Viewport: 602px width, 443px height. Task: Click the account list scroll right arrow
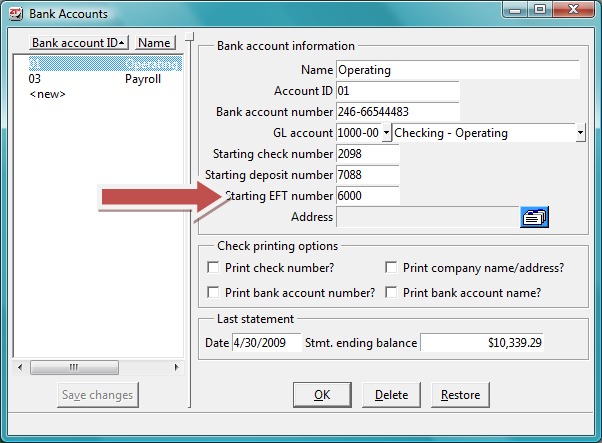[x=176, y=367]
